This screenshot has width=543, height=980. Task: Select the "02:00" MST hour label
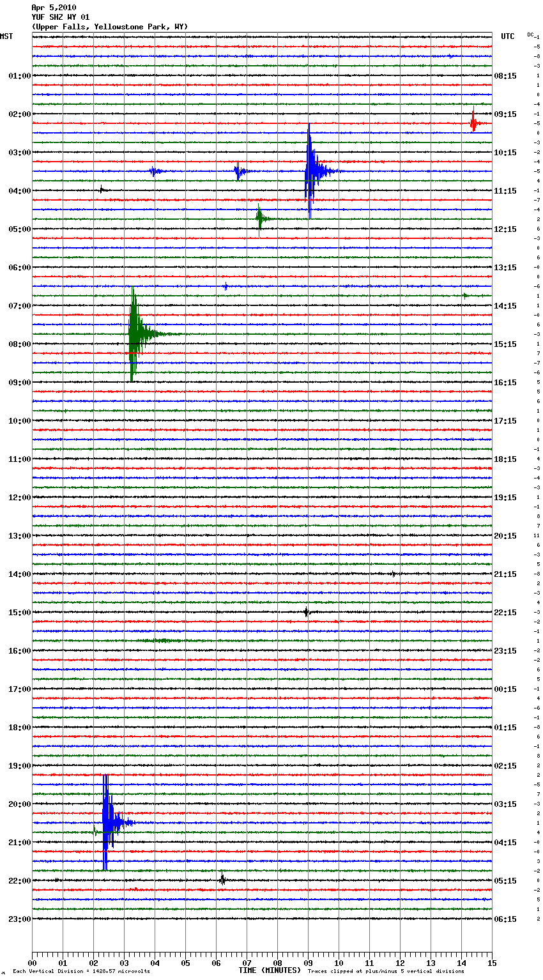coord(20,114)
